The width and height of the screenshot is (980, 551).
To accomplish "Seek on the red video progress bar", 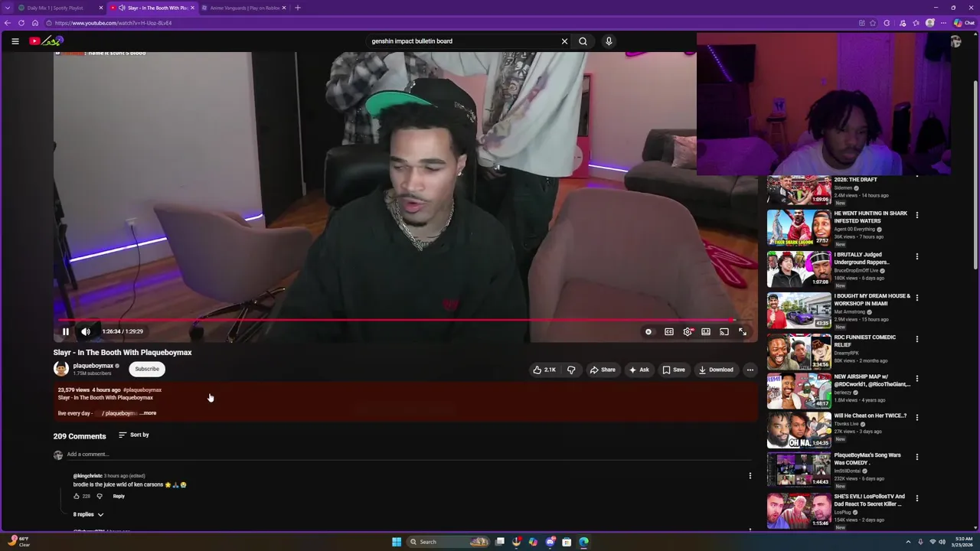I will pyautogui.click(x=405, y=320).
